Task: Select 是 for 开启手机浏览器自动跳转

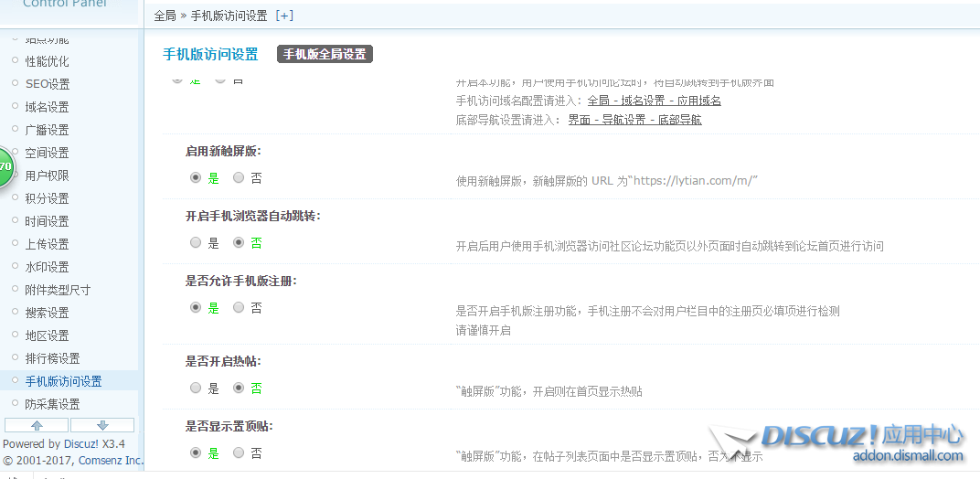Action: point(196,243)
